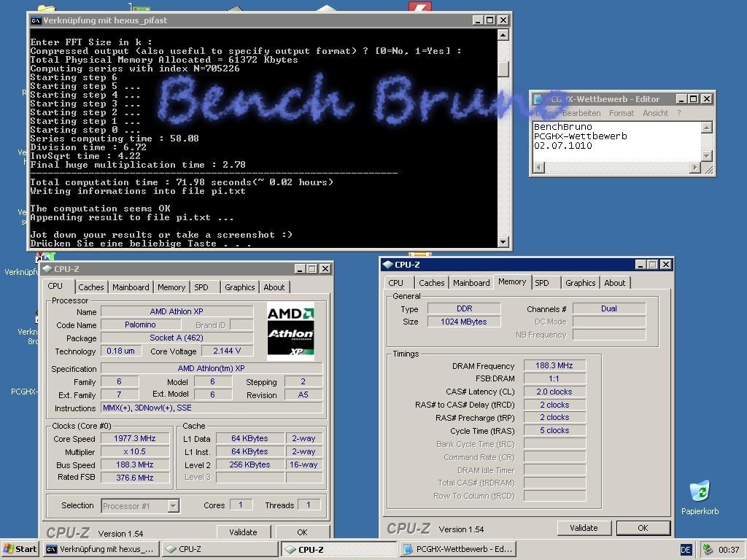This screenshot has height=560, width=747.
Task: Click the Multiplier value x 10.5
Action: [x=135, y=451]
